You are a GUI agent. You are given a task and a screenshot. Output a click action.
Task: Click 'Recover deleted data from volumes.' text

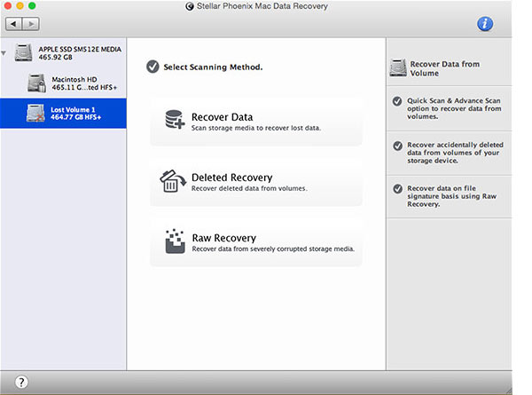[249, 188]
